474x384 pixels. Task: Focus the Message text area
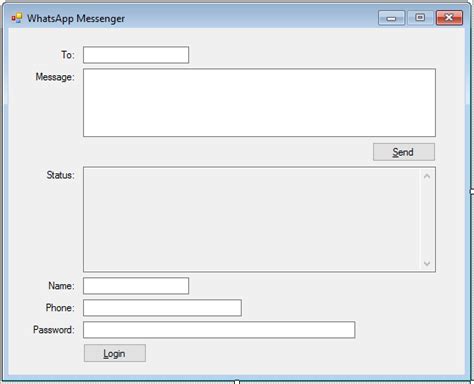[x=259, y=103]
